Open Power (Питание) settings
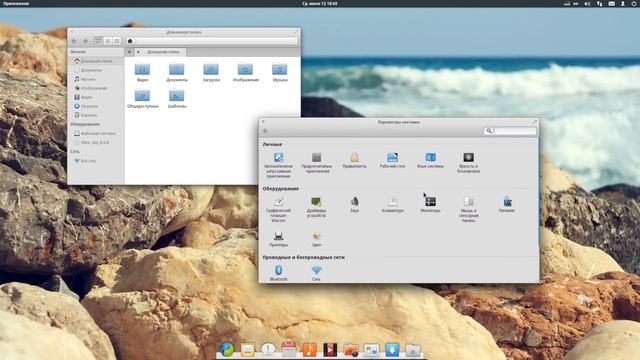 pyautogui.click(x=507, y=204)
